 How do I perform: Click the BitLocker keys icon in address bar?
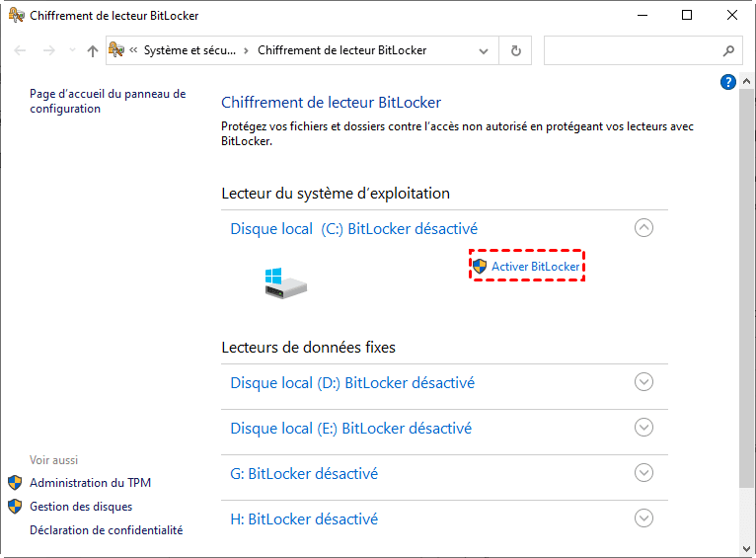click(x=115, y=50)
